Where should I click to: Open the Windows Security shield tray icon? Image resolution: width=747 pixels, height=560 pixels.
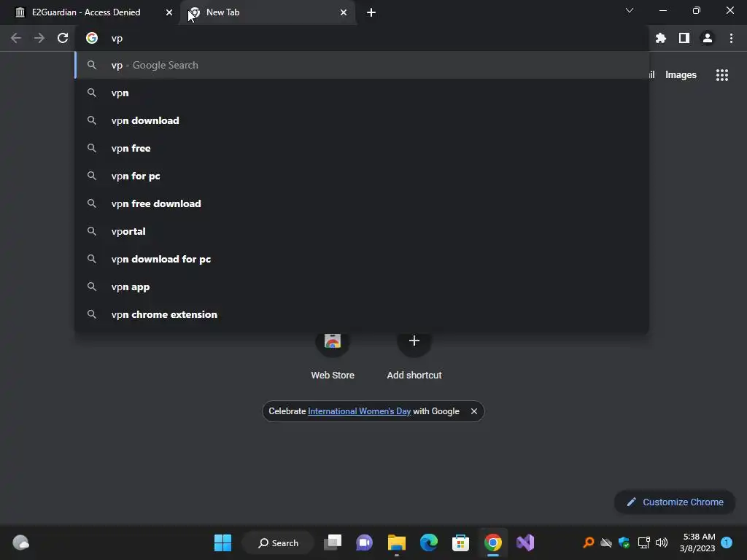624,542
